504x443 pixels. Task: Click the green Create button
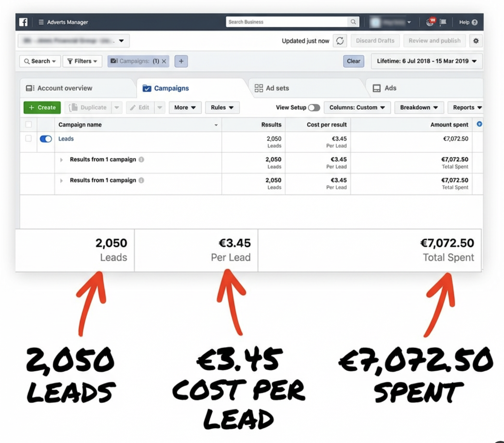[x=42, y=108]
